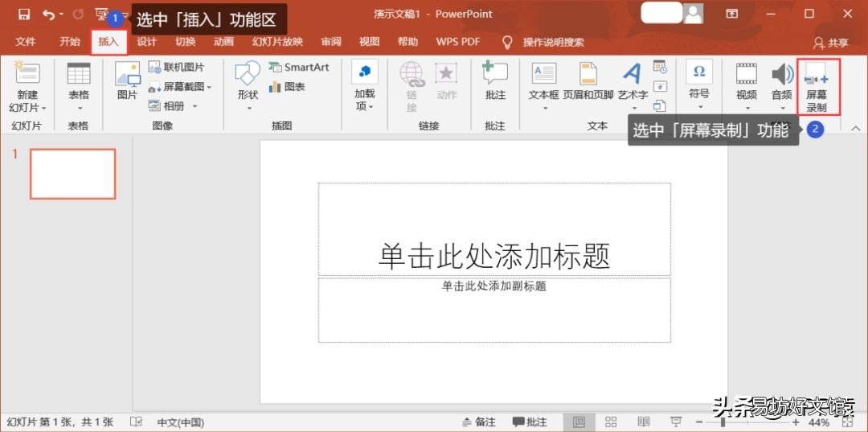Click the Tell Me search box (操作说明搜索)
Viewport: 868px width, 432px height.
[x=554, y=42]
